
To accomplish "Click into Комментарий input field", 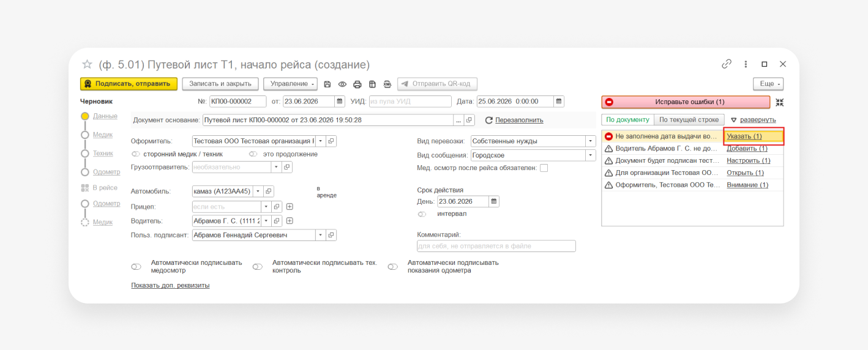I will point(496,246).
